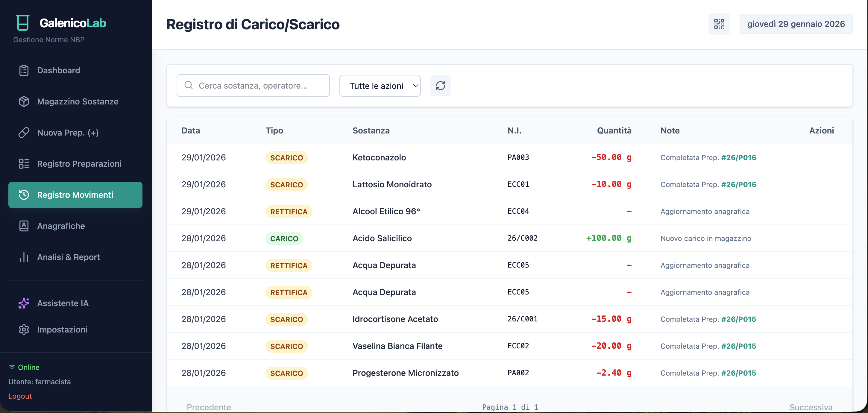Image resolution: width=868 pixels, height=413 pixels.
Task: Open prep link #26/P016 for Ketoconazolo
Action: coord(738,158)
